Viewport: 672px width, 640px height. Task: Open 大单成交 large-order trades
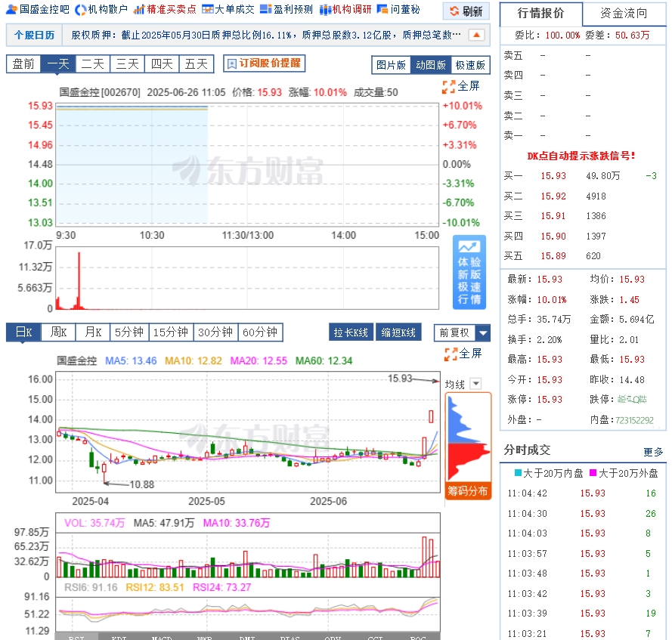coord(228,9)
